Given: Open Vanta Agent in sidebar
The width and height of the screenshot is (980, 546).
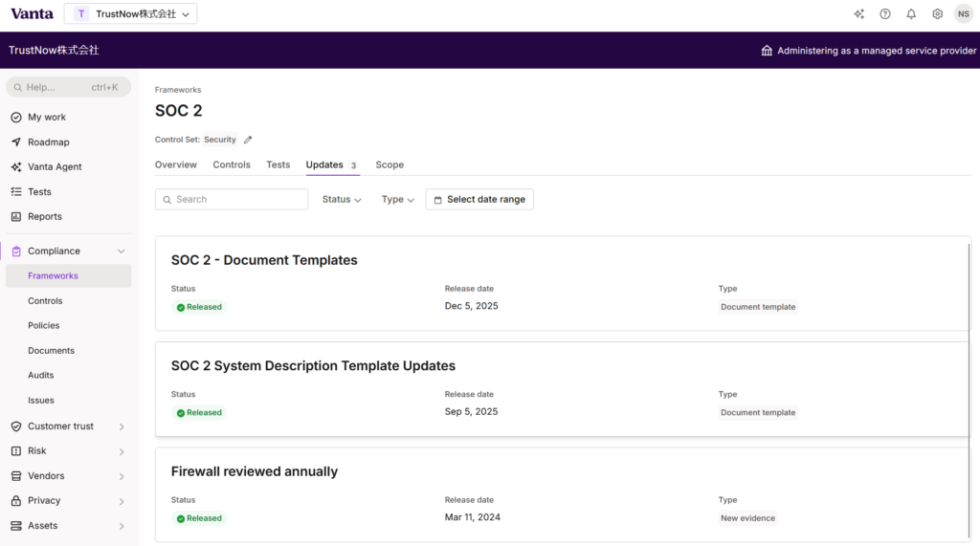Looking at the screenshot, I should [x=55, y=166].
